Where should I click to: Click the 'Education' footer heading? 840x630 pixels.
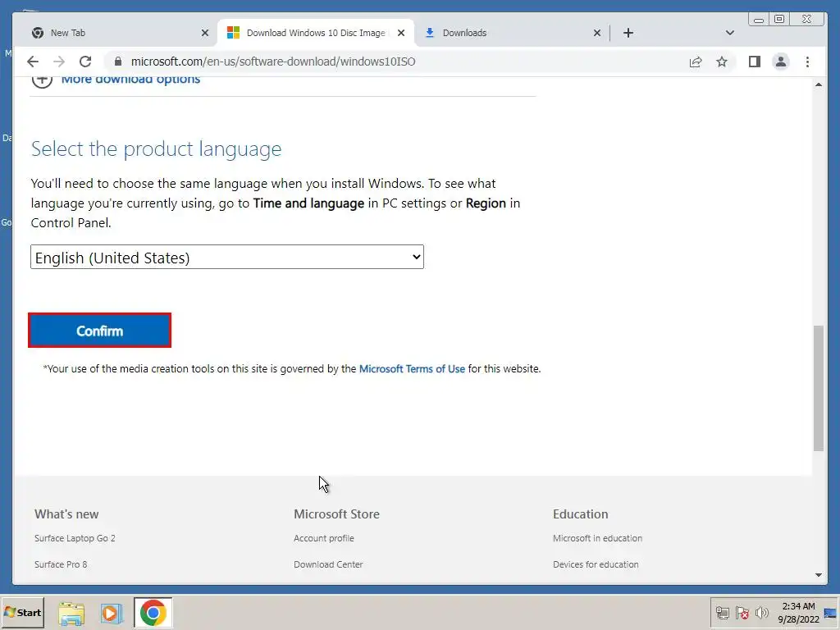click(x=580, y=514)
